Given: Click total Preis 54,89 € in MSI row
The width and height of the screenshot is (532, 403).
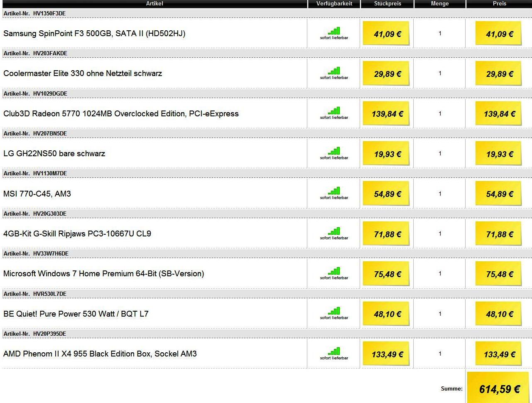Looking at the screenshot, I should 498,194.
